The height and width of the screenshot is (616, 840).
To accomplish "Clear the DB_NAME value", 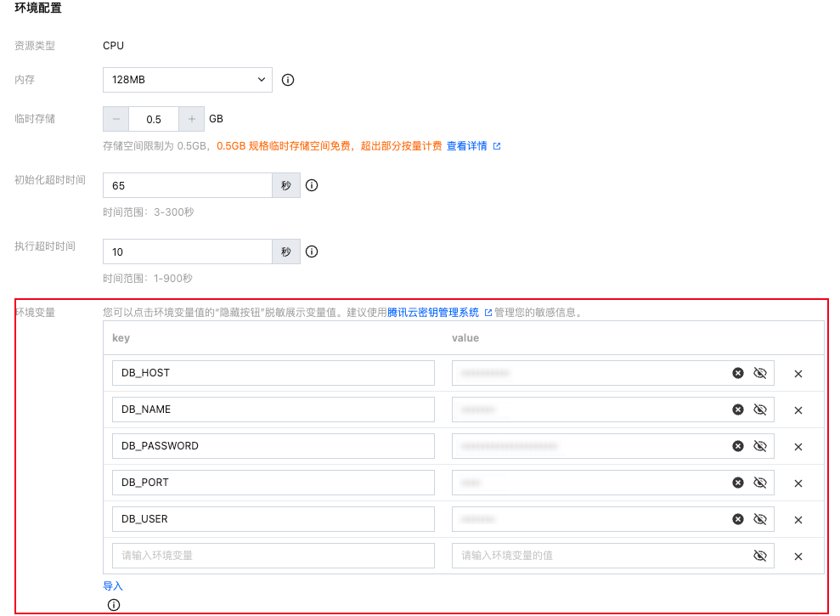I will (738, 410).
